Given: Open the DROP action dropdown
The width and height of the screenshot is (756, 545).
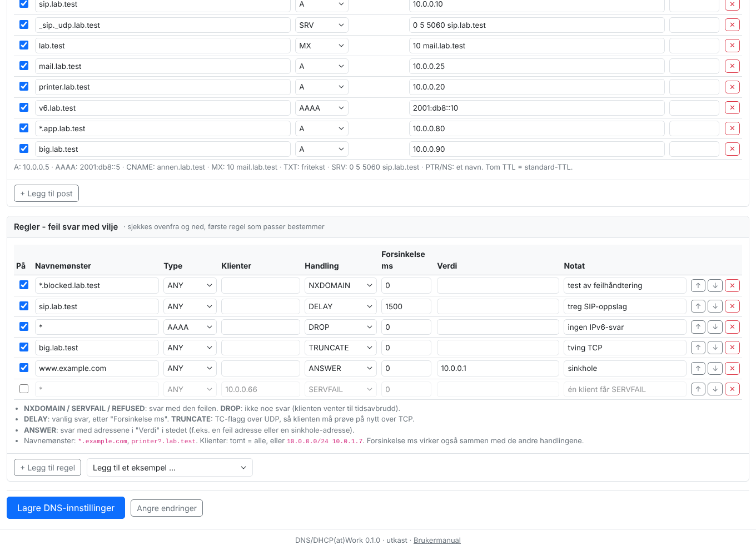Looking at the screenshot, I should click(x=341, y=327).
